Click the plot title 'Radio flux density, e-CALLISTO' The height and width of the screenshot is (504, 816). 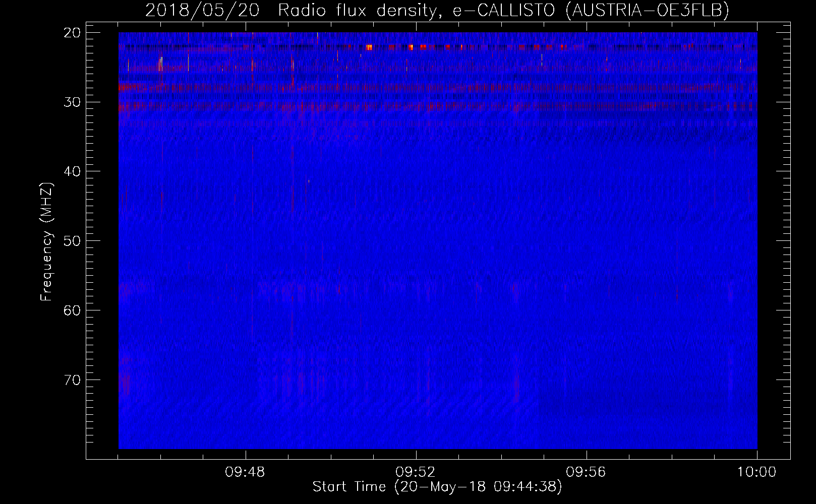(x=417, y=11)
